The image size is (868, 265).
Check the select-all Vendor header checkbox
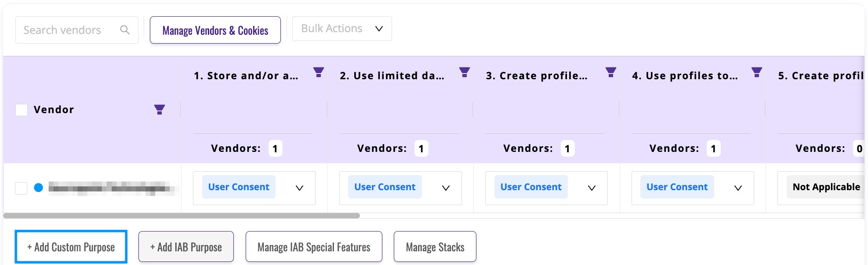[22, 110]
